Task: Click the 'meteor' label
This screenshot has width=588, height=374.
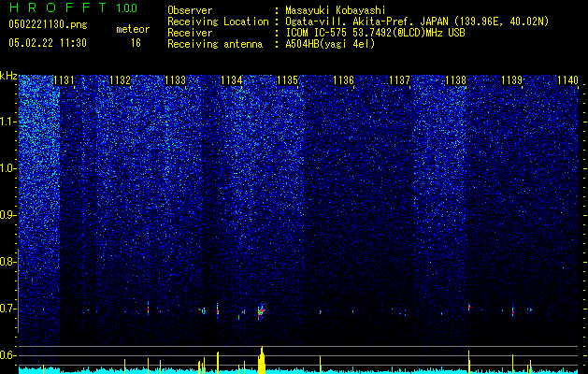Action: coord(133,29)
